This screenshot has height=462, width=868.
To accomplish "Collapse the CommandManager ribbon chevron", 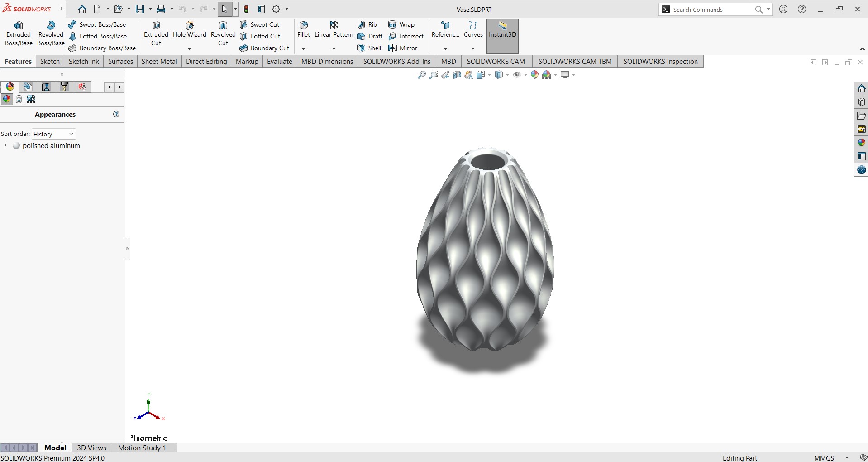I will click(x=862, y=49).
